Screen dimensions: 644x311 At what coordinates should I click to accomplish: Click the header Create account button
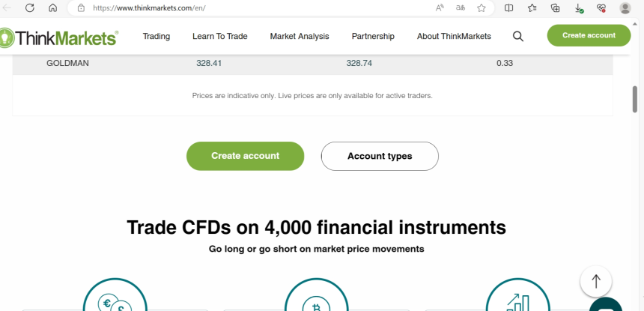589,35
